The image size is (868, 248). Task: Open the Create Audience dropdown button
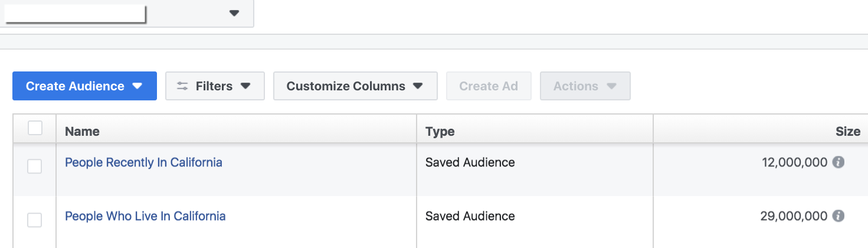[x=84, y=86]
